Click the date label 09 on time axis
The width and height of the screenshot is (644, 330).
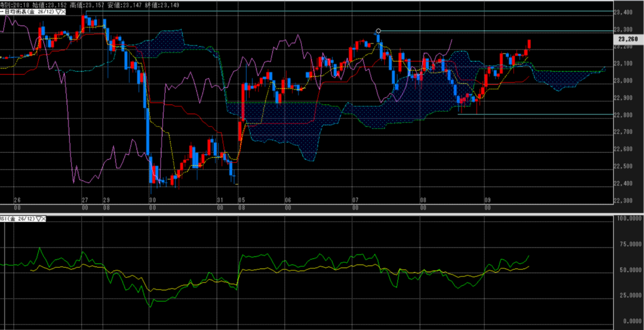tap(487, 200)
